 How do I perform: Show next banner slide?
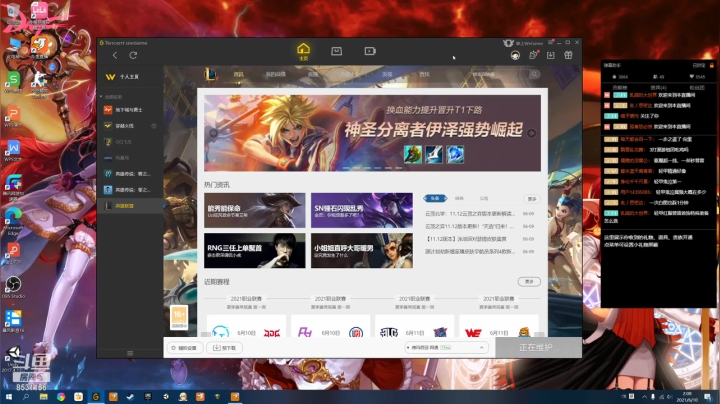click(531, 133)
